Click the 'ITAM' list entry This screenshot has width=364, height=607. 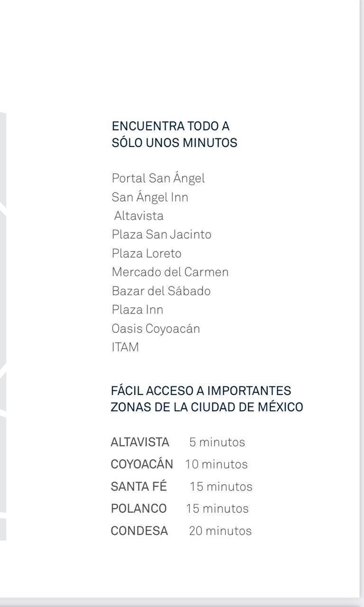point(126,347)
